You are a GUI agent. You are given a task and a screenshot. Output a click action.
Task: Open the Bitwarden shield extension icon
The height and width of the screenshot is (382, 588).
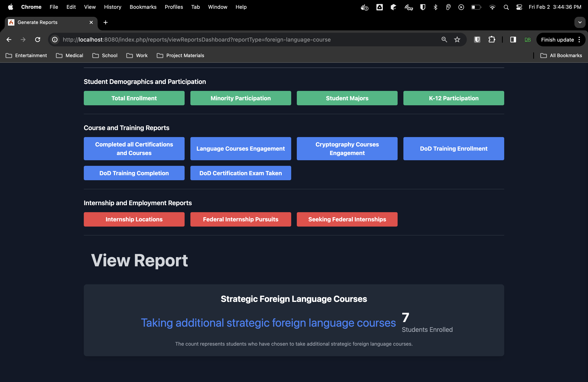coord(477,40)
